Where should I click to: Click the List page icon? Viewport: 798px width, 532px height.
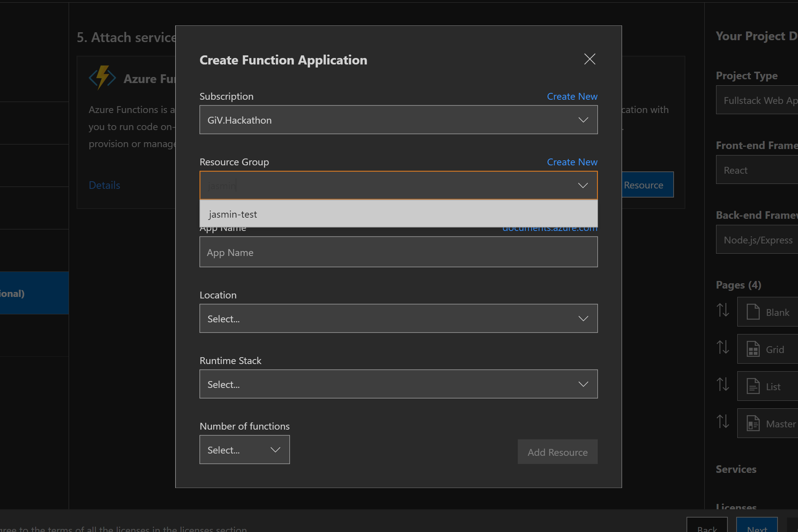coord(752,386)
